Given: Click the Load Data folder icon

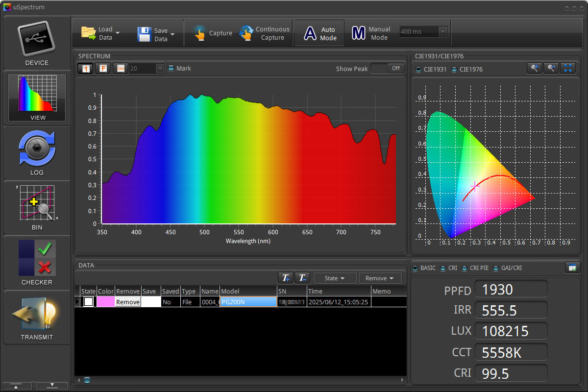Looking at the screenshot, I should coord(89,33).
